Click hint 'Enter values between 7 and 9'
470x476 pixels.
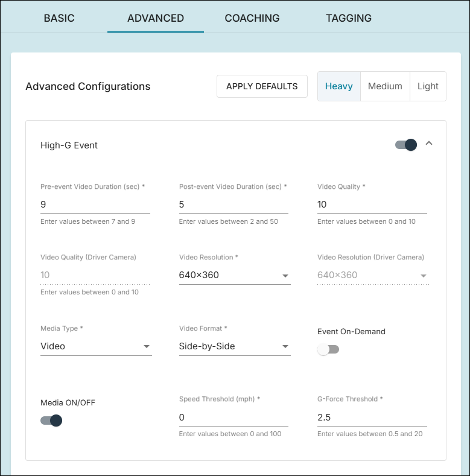[x=87, y=221]
